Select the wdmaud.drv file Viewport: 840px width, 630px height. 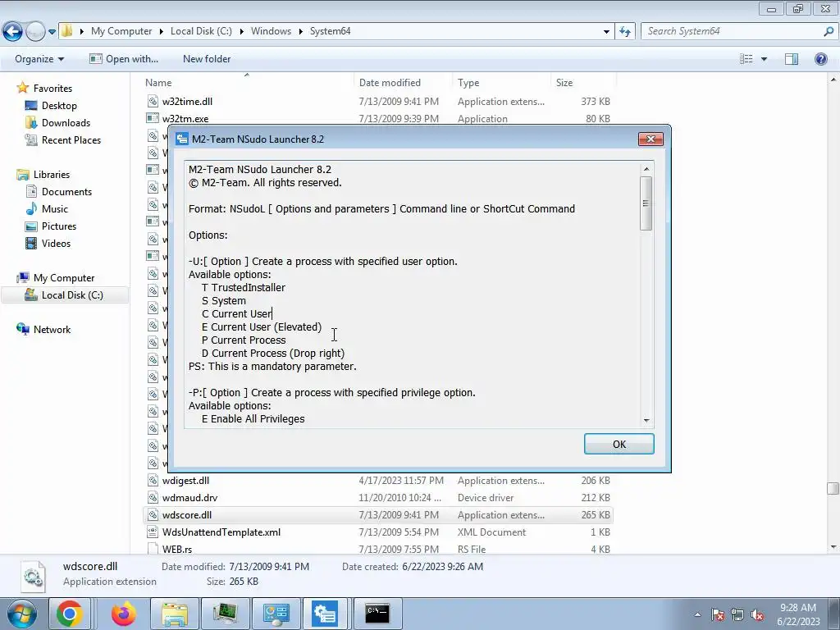pyautogui.click(x=189, y=498)
